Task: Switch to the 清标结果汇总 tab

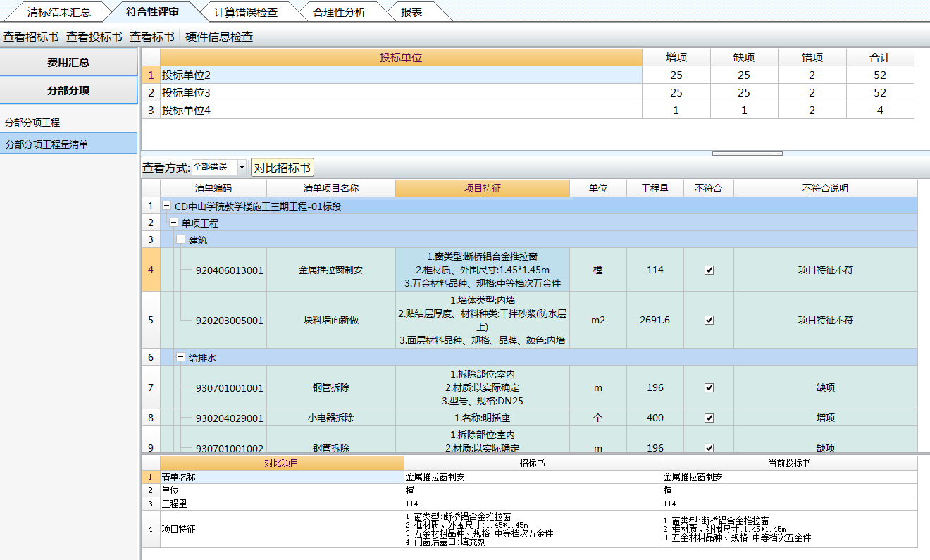Action: click(59, 12)
